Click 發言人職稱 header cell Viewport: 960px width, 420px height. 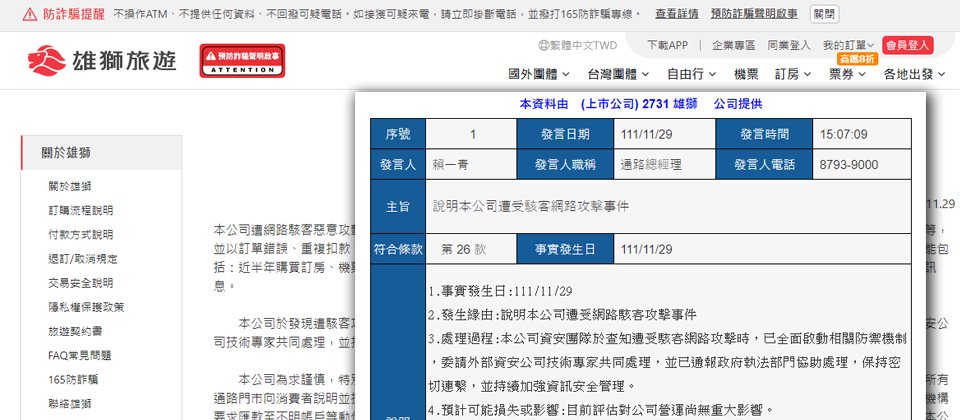[565, 165]
